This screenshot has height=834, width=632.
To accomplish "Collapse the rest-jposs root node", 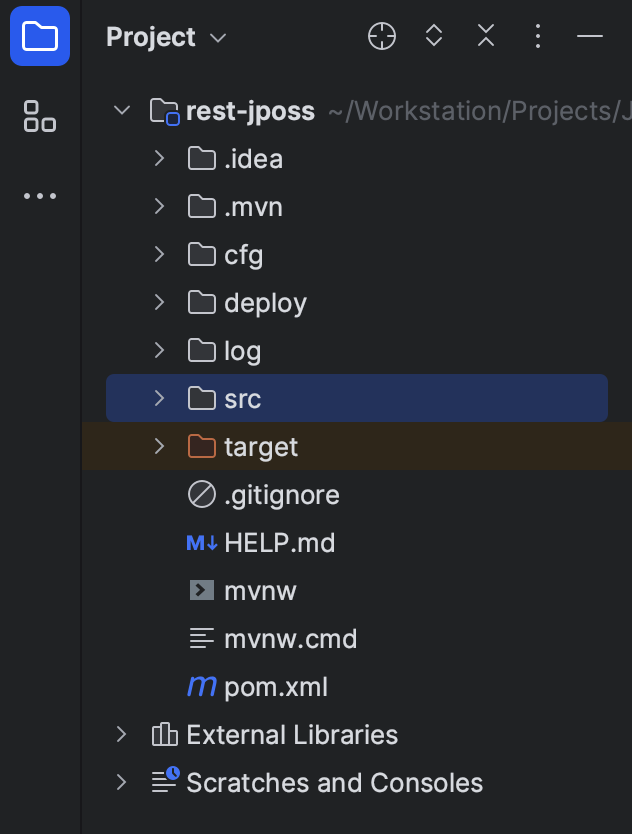I will (x=122, y=111).
